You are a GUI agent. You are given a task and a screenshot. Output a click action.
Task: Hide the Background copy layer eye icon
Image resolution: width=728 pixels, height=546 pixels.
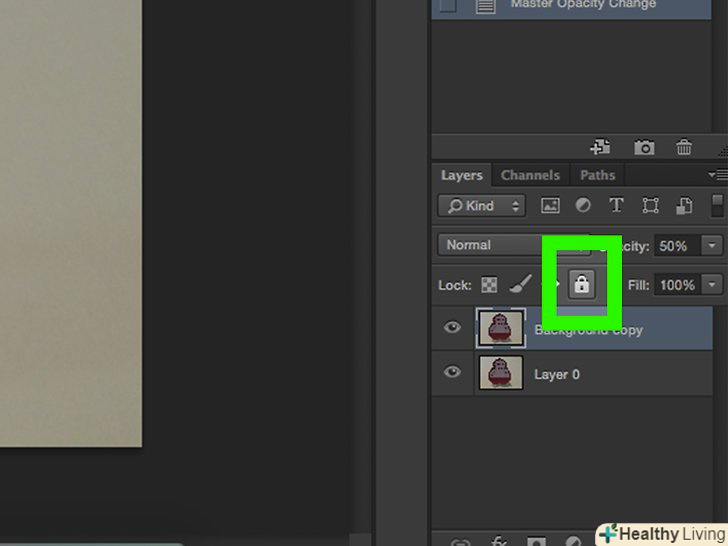(452, 327)
